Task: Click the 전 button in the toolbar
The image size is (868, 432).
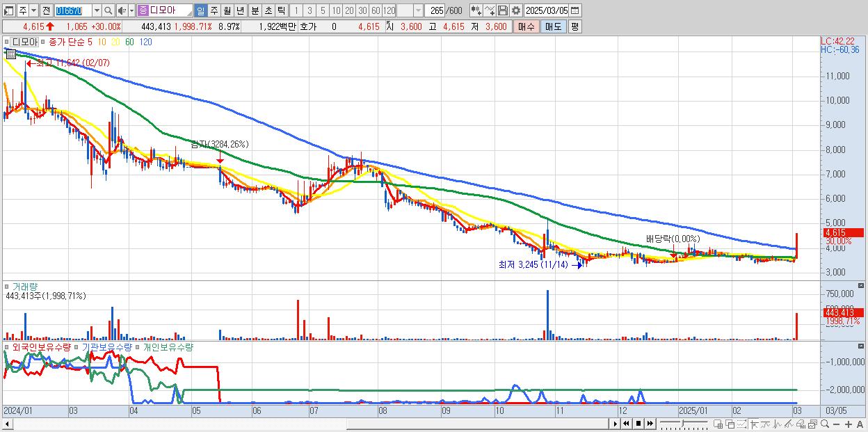Action: click(x=46, y=10)
